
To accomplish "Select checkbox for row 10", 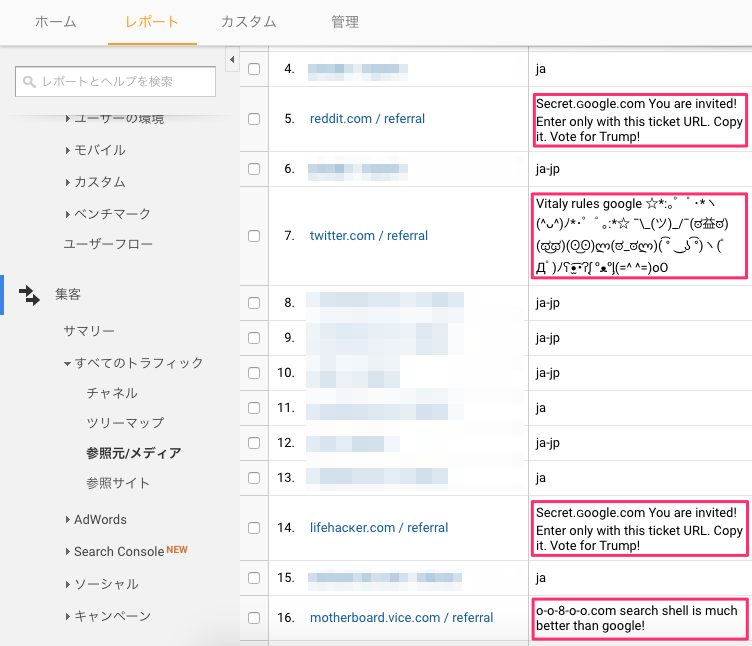I will coord(254,373).
